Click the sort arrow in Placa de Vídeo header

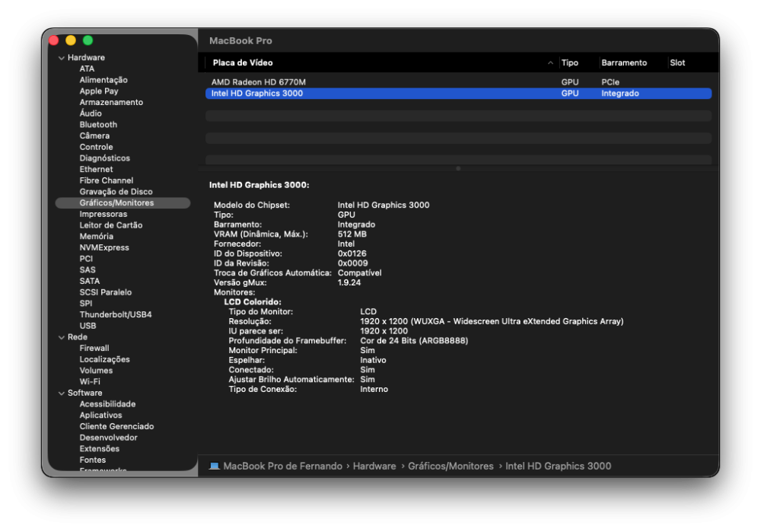pyautogui.click(x=550, y=62)
